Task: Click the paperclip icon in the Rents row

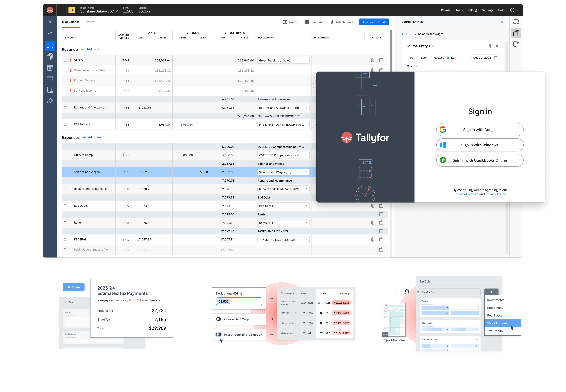Action: 372,223
